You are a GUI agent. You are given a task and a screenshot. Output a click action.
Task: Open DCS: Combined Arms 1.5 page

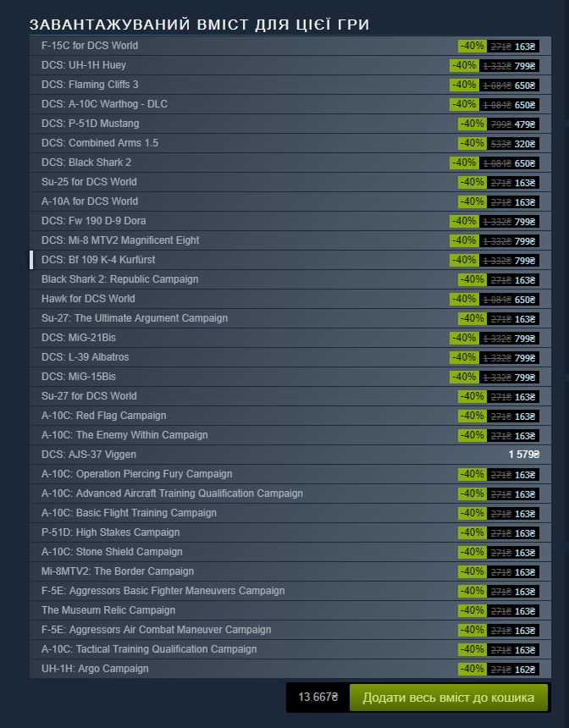(x=290, y=143)
